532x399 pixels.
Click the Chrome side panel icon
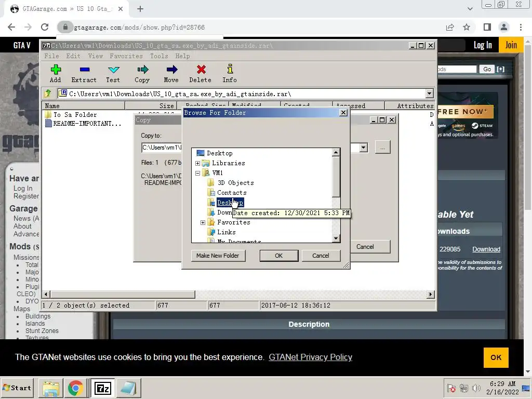pos(487,27)
